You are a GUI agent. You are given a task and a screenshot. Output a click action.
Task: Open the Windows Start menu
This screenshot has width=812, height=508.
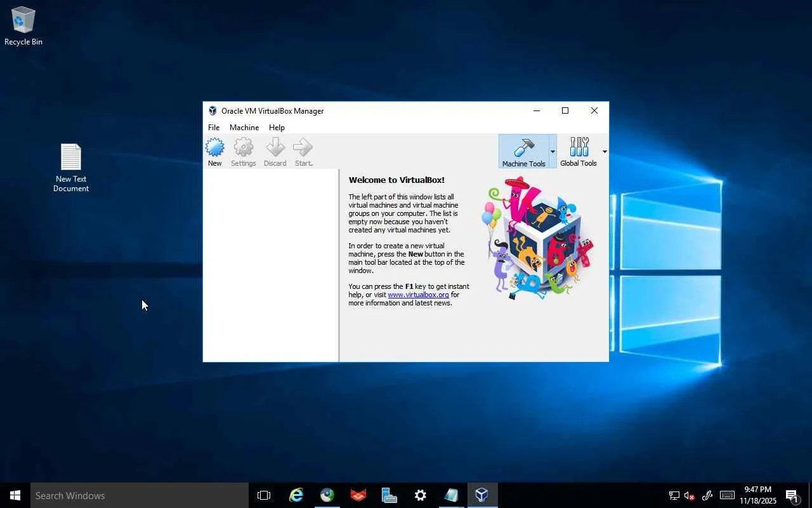click(15, 495)
